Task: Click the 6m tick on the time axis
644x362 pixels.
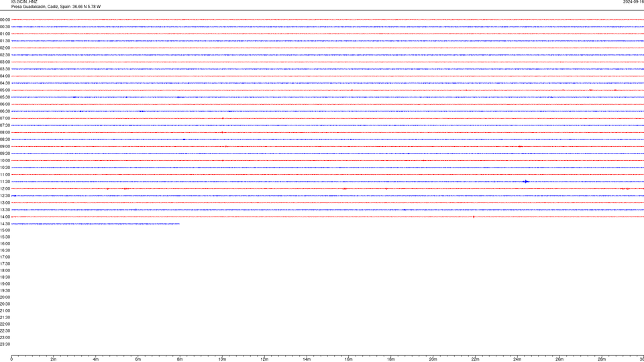Action: pyautogui.click(x=138, y=359)
